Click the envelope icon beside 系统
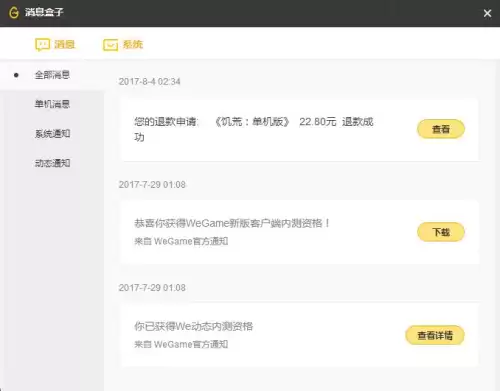This screenshot has width=500, height=391. click(110, 45)
